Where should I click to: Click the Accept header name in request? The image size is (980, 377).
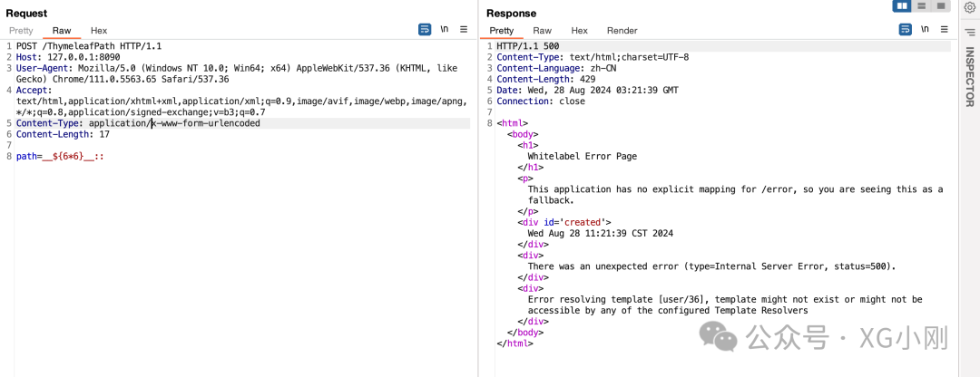tap(32, 91)
